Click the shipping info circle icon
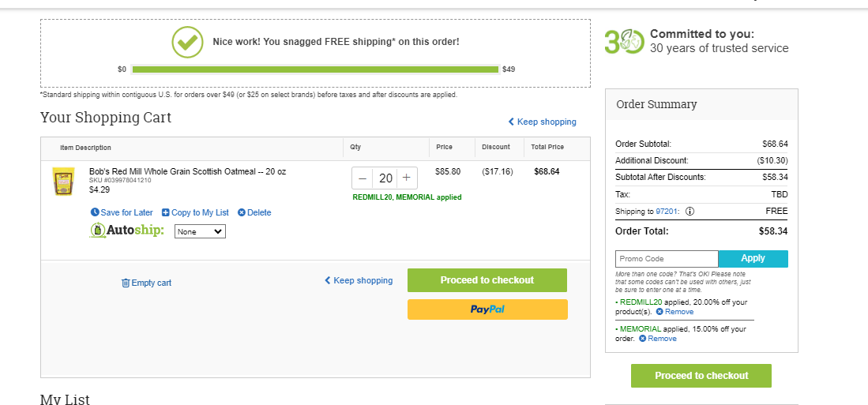 point(690,212)
